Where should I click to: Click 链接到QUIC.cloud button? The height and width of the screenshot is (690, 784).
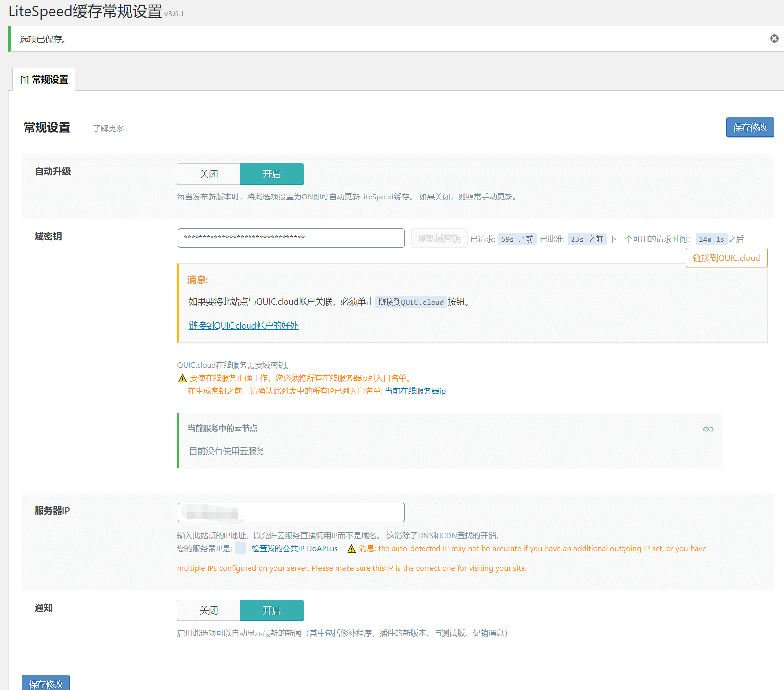click(726, 258)
